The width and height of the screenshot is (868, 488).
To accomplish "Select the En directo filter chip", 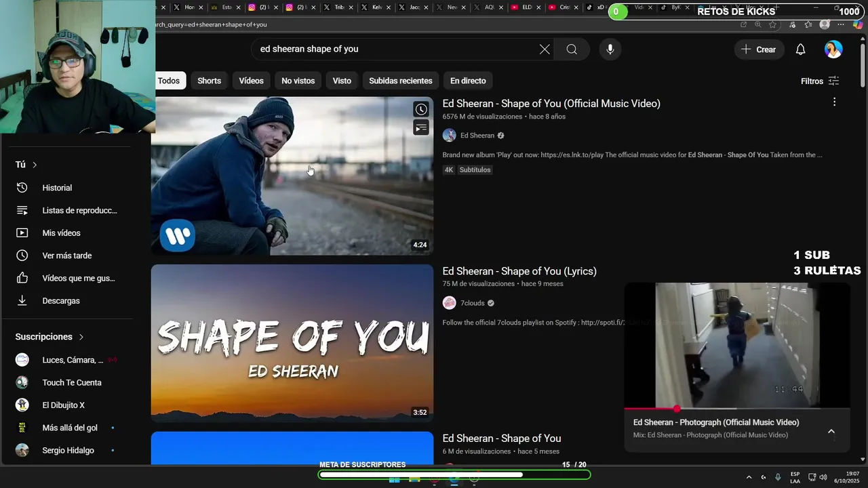I will click(x=468, y=81).
